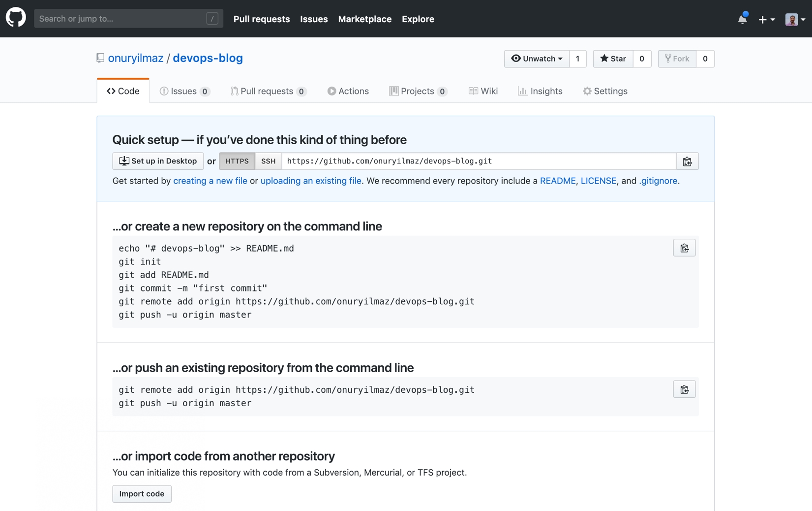812x511 pixels.
Task: Star the devops-blog repository
Action: tap(613, 59)
